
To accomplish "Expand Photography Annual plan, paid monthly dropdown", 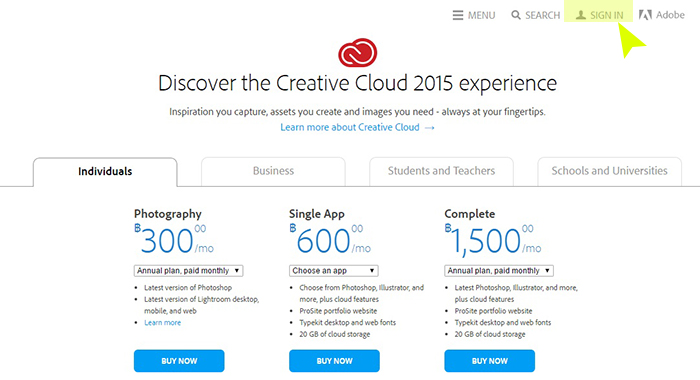I will [188, 271].
